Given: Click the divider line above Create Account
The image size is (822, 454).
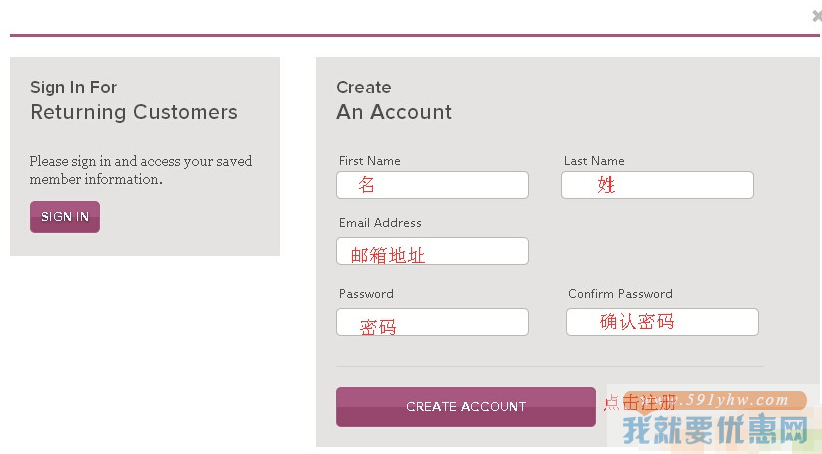Looking at the screenshot, I should [x=549, y=367].
